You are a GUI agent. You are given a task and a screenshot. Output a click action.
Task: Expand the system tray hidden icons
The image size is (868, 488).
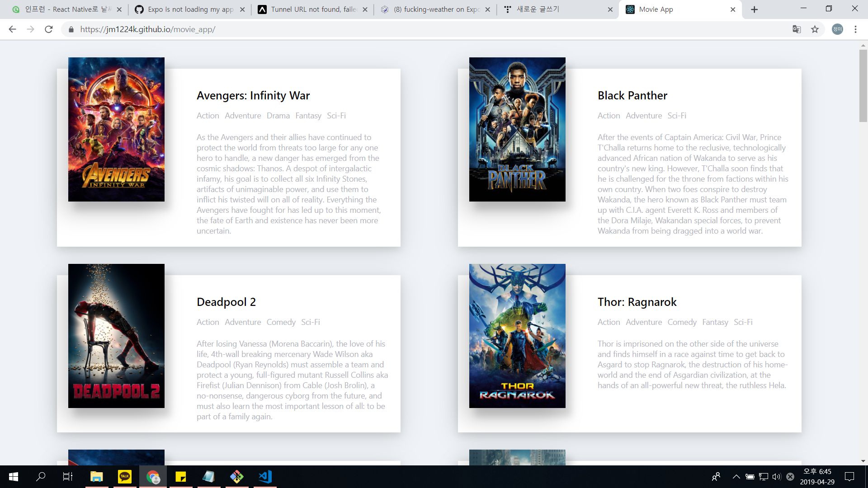(736, 477)
